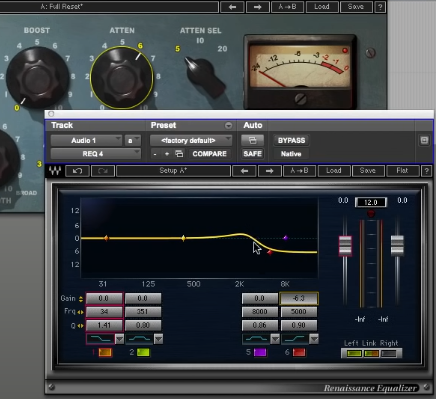The width and height of the screenshot is (436, 399).
Task: Toggle band 1 orange on/off button
Action: (105, 352)
